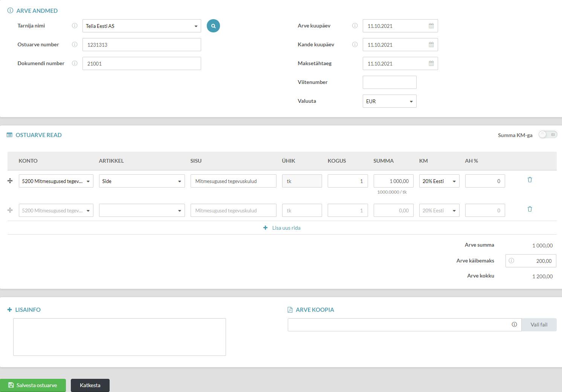Click the OSTUARVE READ list icon
The image size is (562, 392).
[9, 135]
